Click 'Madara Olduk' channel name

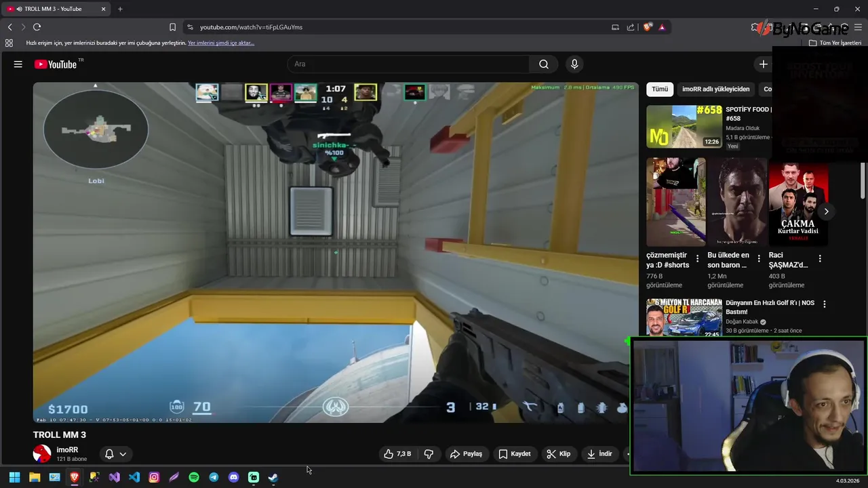coord(743,128)
